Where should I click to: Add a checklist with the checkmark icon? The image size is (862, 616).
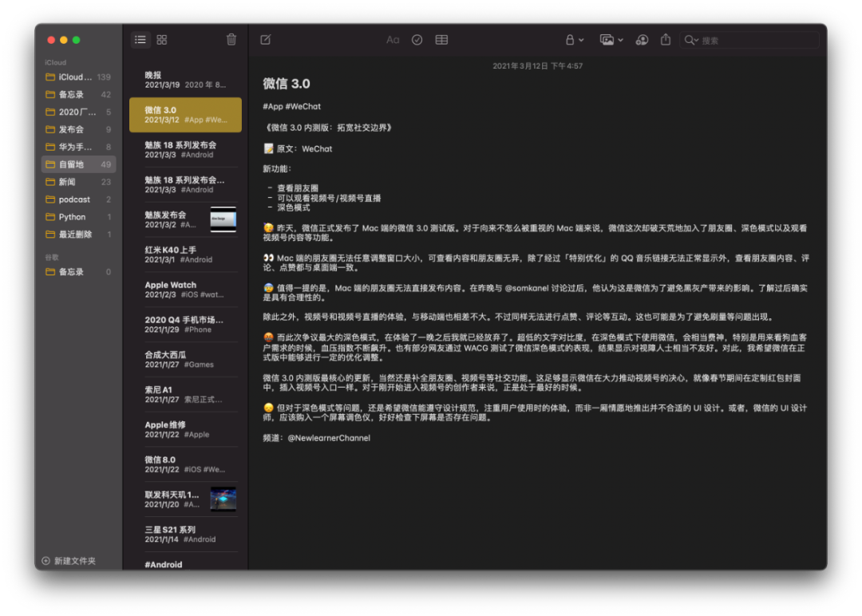pos(417,40)
